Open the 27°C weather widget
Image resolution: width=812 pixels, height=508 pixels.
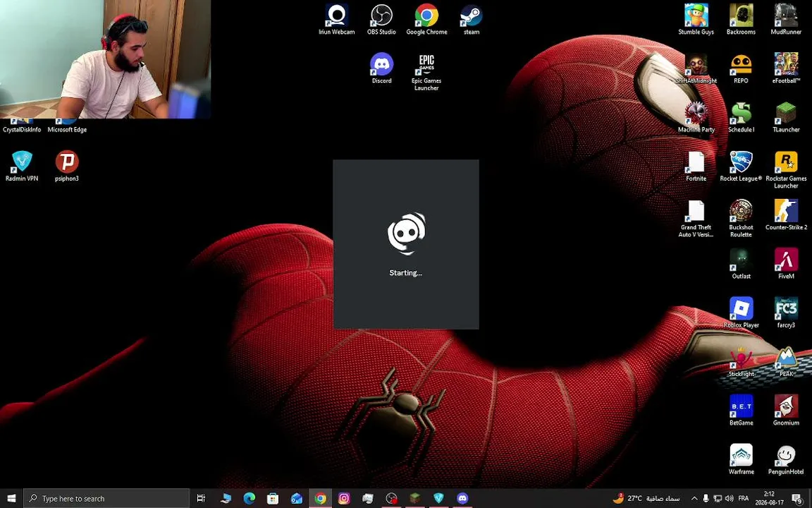(x=646, y=498)
